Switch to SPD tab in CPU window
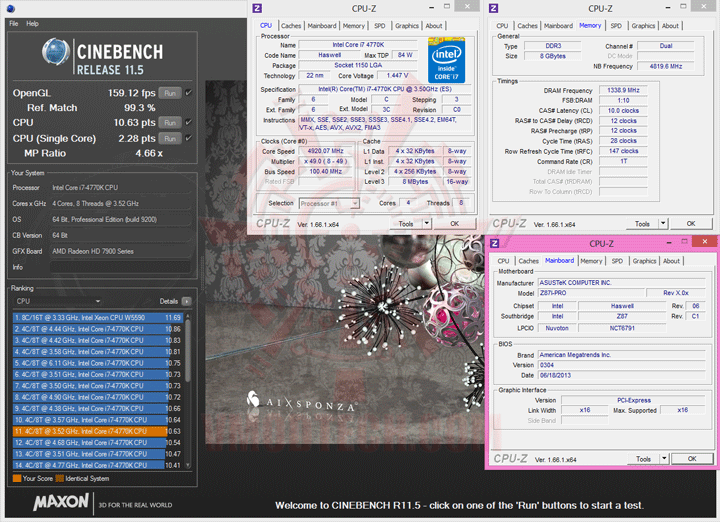This screenshot has height=522, width=720. [380, 26]
